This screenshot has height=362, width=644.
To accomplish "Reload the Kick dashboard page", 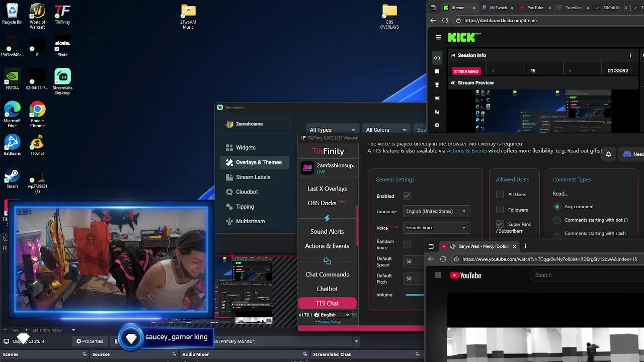I will (445, 21).
